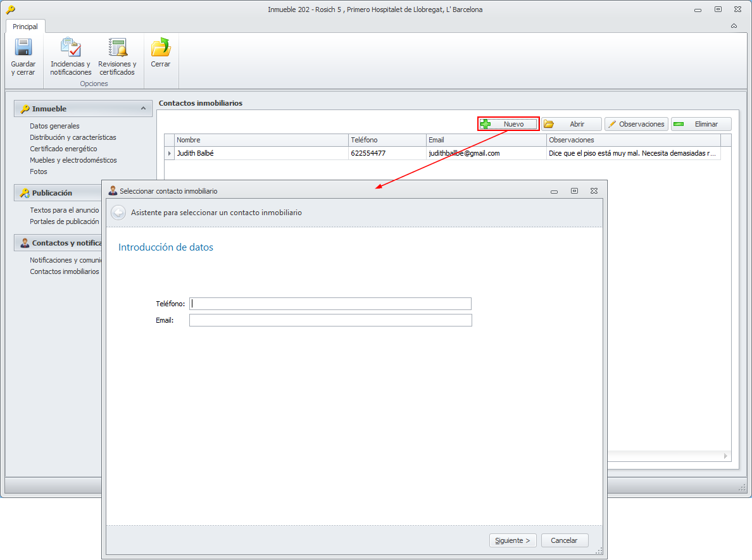Image resolution: width=752 pixels, height=560 pixels.
Task: Open Observaciones with pencil icon
Action: point(636,124)
